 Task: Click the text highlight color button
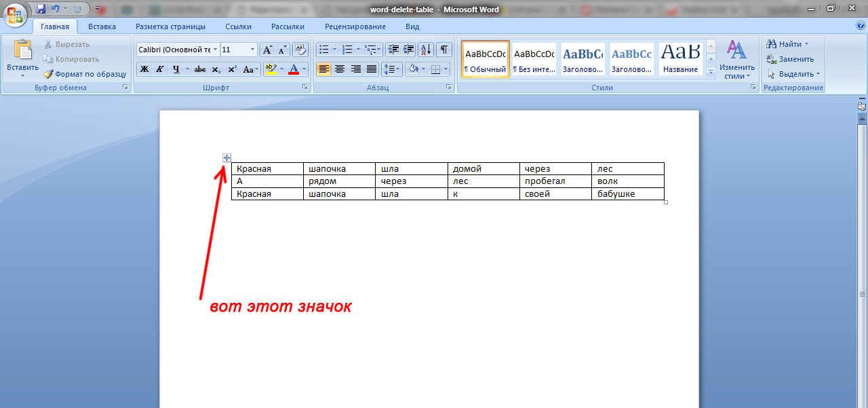click(271, 69)
